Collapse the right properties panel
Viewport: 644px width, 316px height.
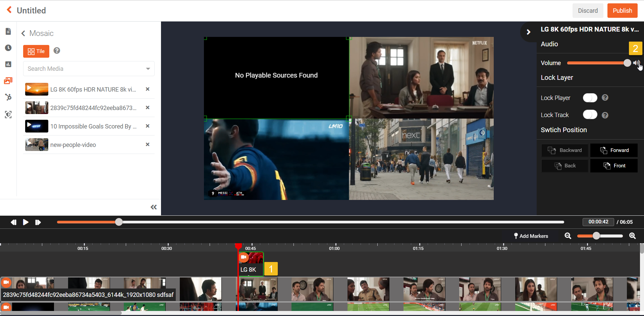click(528, 32)
